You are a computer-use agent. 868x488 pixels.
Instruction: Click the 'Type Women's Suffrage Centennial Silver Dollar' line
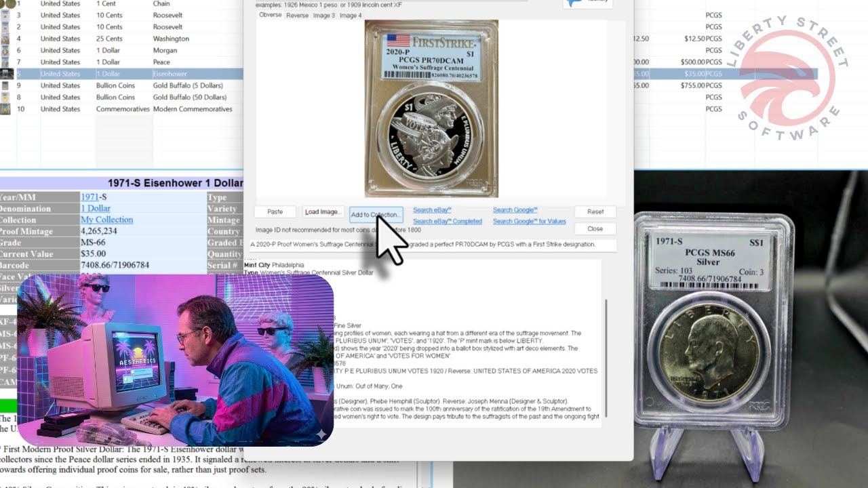tap(309, 272)
